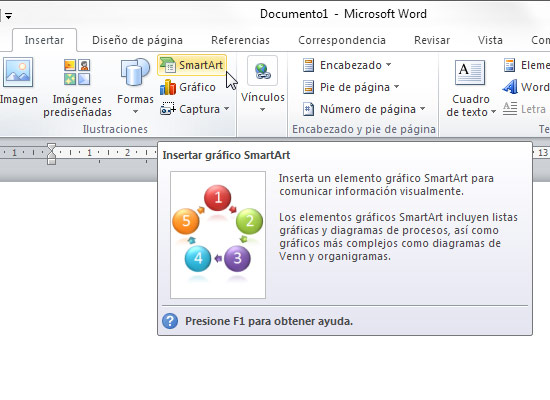The width and height of the screenshot is (550, 400).
Task: Click the first-line indent marker on ruler
Action: (52, 147)
